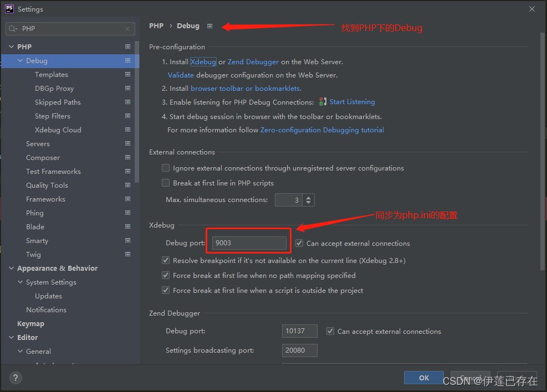This screenshot has width=547, height=392.
Task: Open browser toolbar or bookmarklets link
Action: pyautogui.click(x=246, y=89)
